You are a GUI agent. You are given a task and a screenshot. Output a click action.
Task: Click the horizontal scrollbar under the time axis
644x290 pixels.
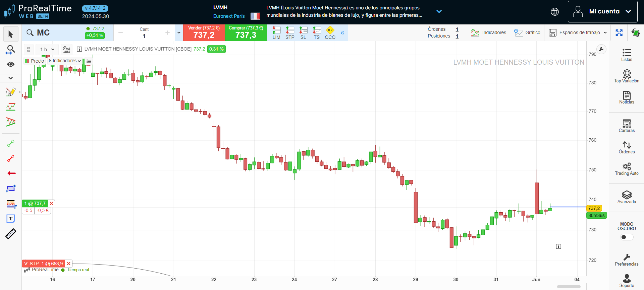569,287
